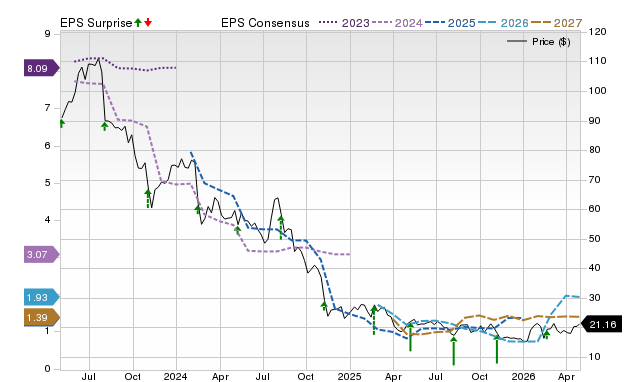640x382 pixels.
Task: Click the red down arrow in EPS Surprise legend
Action: pyautogui.click(x=148, y=22)
